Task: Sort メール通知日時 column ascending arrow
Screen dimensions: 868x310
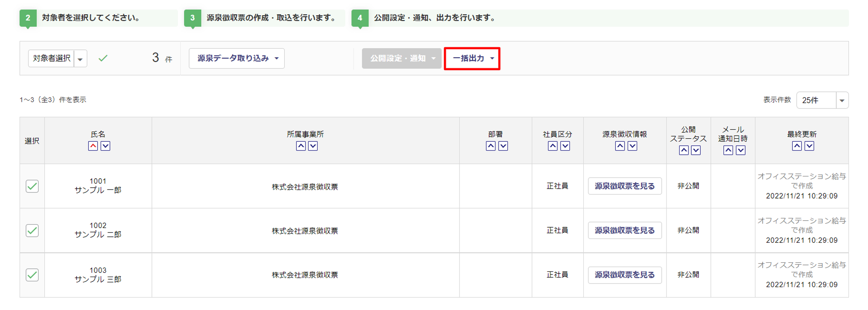Action: 728,150
